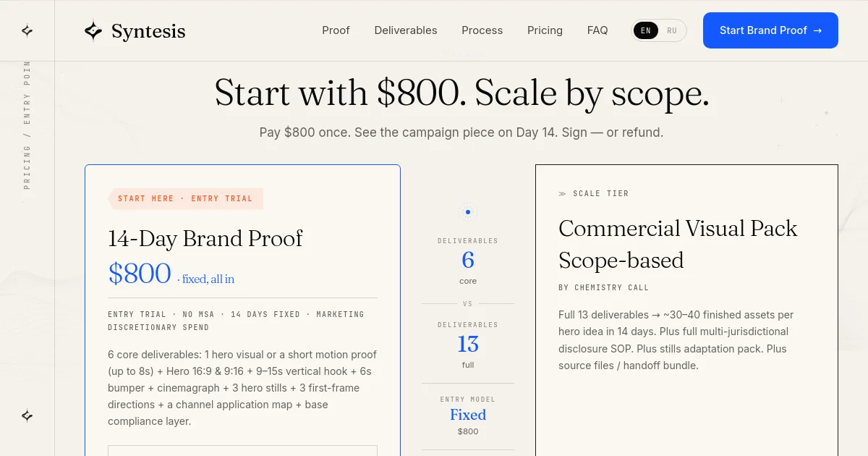
Task: Jump to the FAQ section
Action: point(597,30)
